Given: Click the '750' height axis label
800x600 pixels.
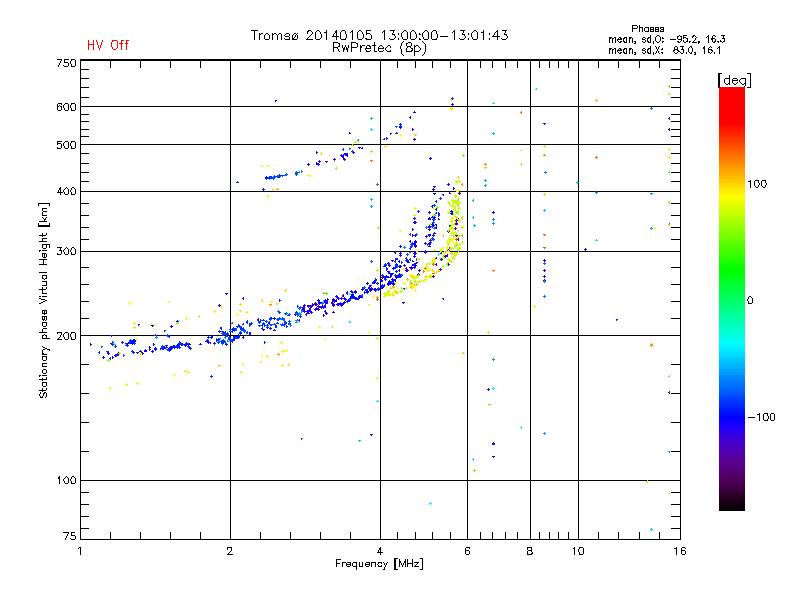Looking at the screenshot, I should [66, 63].
